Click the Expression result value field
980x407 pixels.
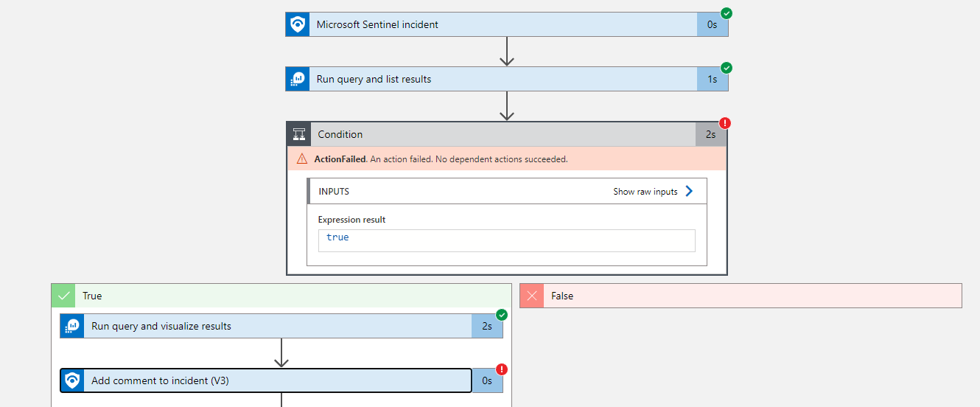[507, 240]
